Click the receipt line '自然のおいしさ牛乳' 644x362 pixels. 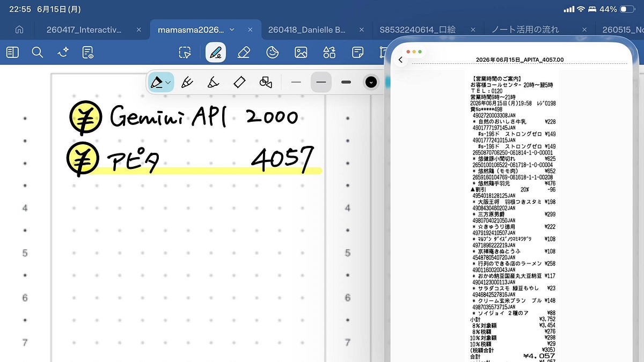(513, 122)
